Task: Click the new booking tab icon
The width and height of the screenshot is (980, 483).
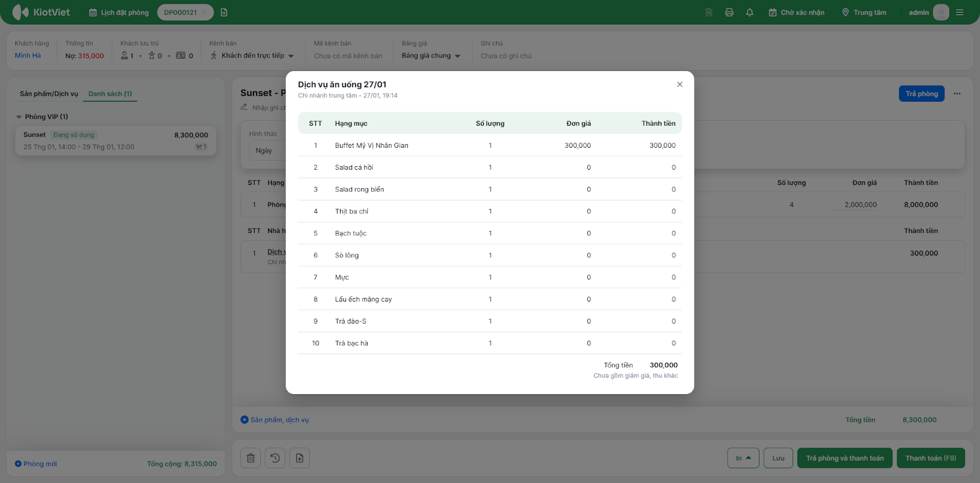Action: pos(224,12)
